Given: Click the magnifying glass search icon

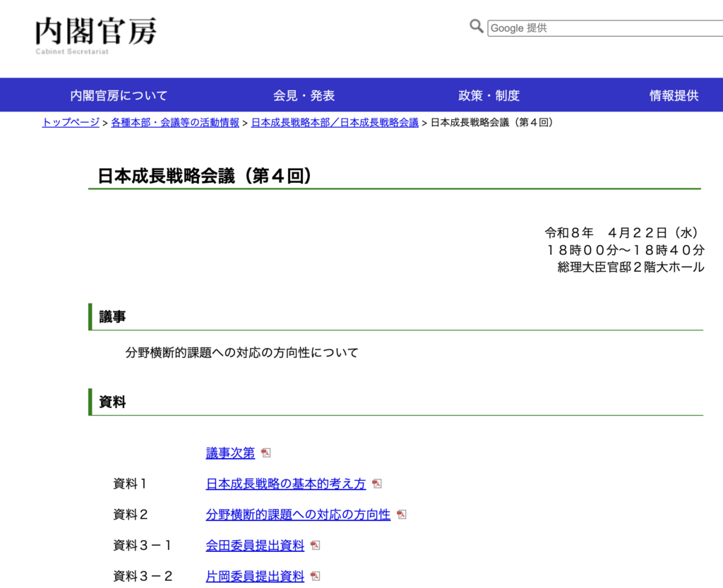Looking at the screenshot, I should pos(477,27).
